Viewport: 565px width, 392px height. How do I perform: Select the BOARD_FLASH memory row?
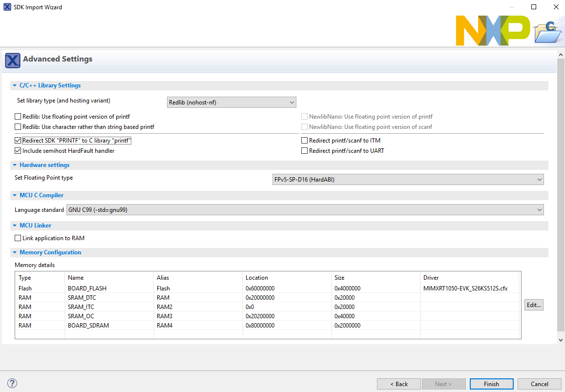pyautogui.click(x=87, y=289)
